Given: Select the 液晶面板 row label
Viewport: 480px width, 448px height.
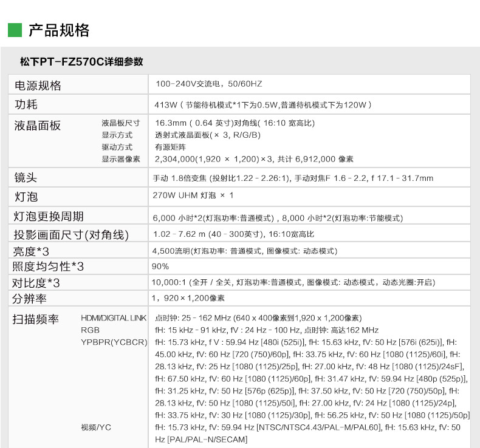Looking at the screenshot, I should [x=37, y=126].
